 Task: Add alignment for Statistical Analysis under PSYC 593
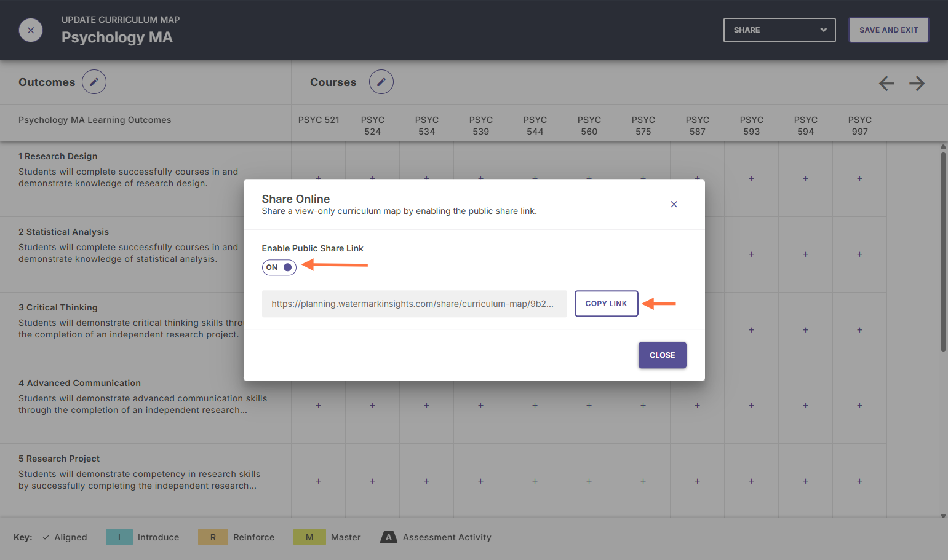(x=751, y=254)
